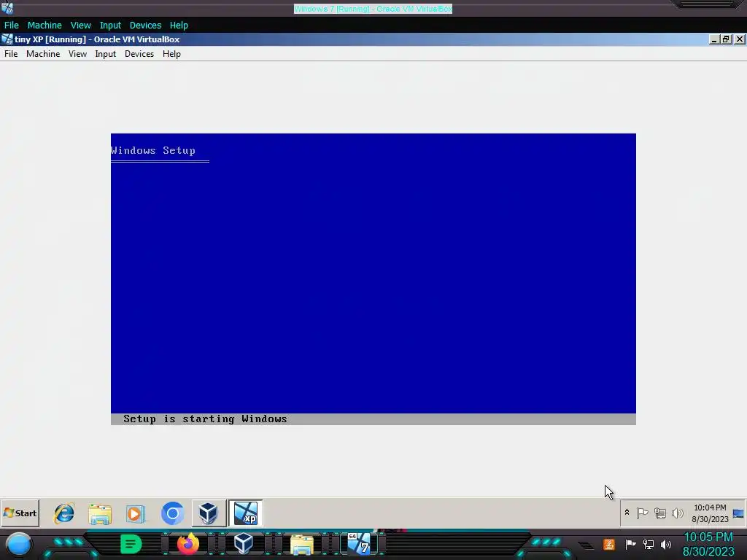Open File menu of tiny XP window
747x560 pixels.
coord(11,54)
